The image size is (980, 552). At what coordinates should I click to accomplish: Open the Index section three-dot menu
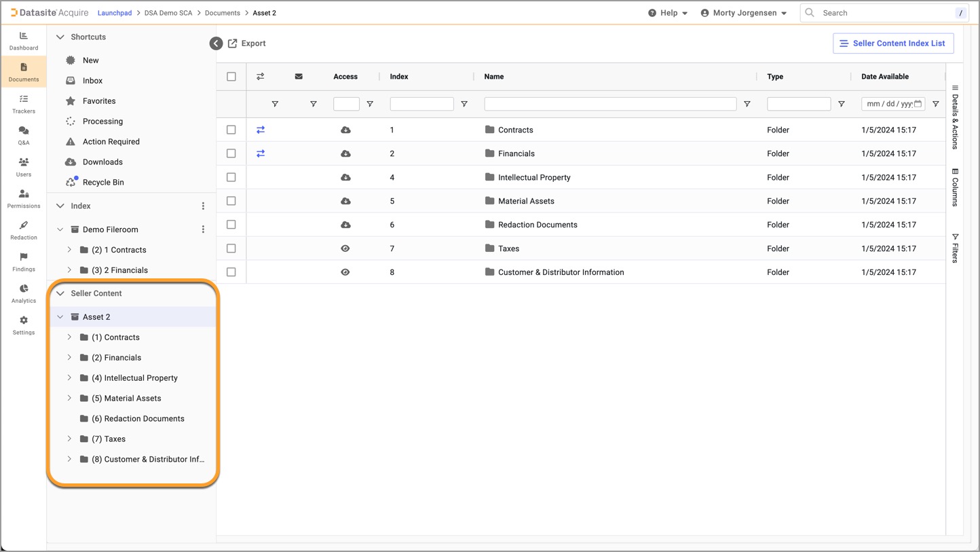coord(203,206)
